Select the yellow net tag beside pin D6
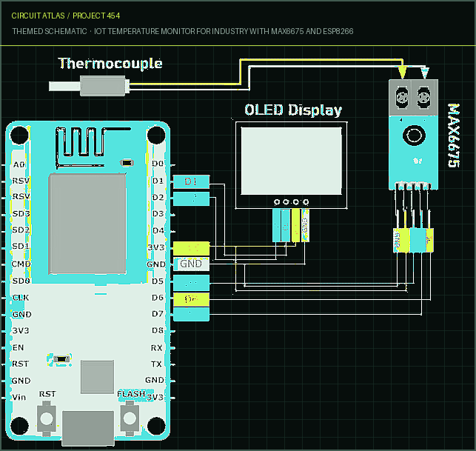The image size is (476, 451). tap(191, 299)
